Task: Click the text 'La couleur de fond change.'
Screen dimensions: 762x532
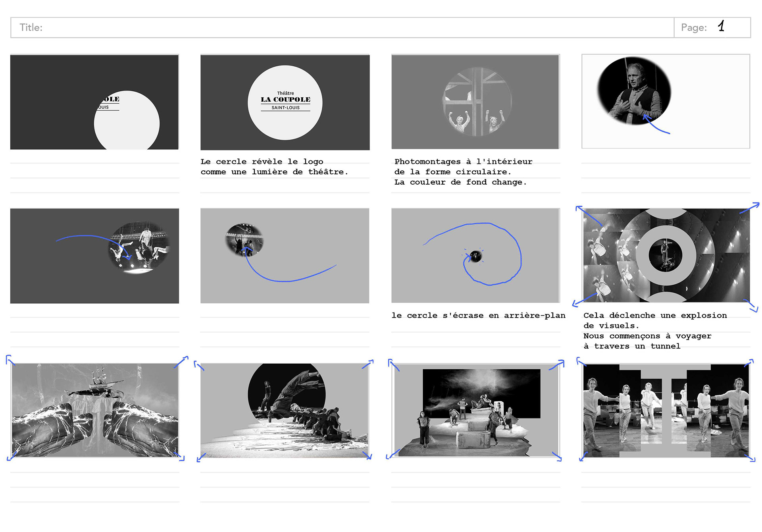Action: [460, 182]
